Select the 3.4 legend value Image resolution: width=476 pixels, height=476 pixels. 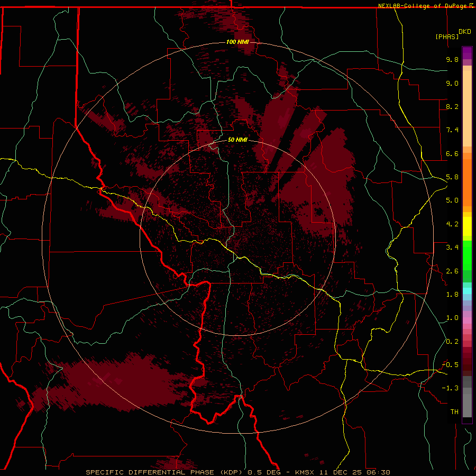coord(452,248)
